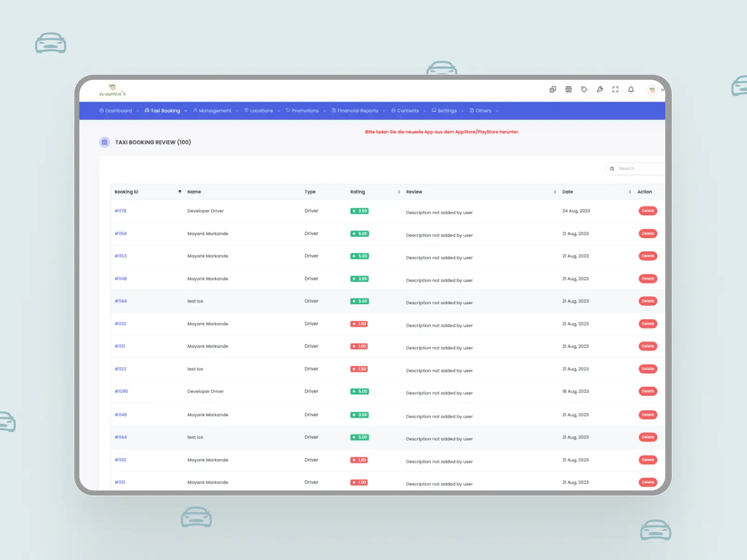Click the Taxi Booking Review title icon
The width and height of the screenshot is (747, 560).
(105, 142)
